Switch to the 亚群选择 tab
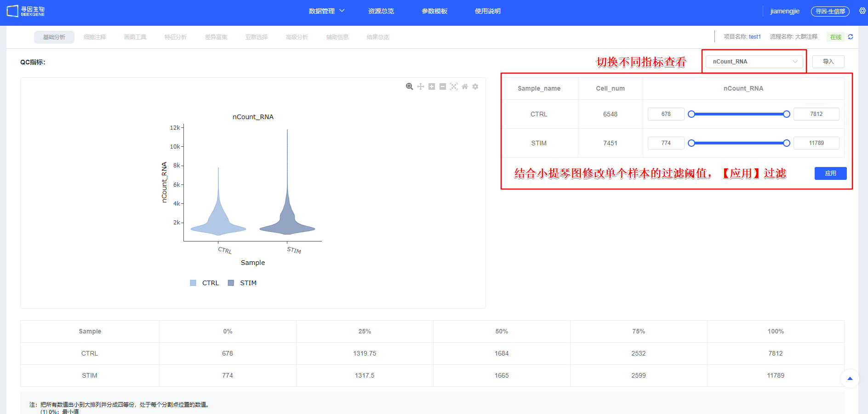The height and width of the screenshot is (414, 868). pyautogui.click(x=257, y=37)
